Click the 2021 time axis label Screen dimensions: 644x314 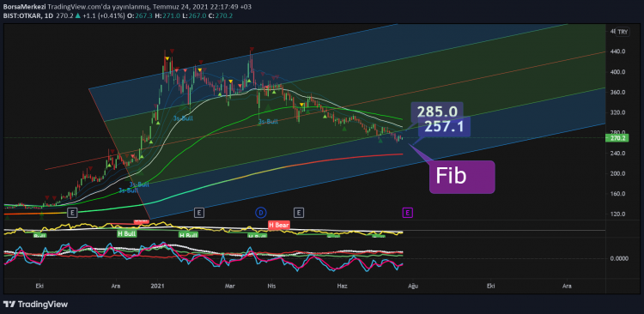(x=157, y=286)
